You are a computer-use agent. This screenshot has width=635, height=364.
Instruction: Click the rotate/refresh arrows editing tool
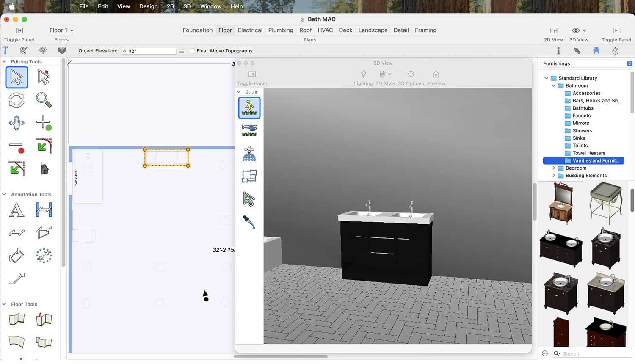17,100
